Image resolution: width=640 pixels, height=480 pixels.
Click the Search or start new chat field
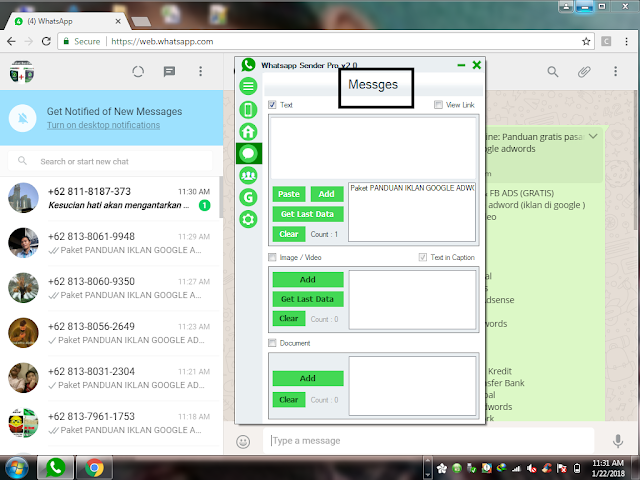(x=110, y=162)
